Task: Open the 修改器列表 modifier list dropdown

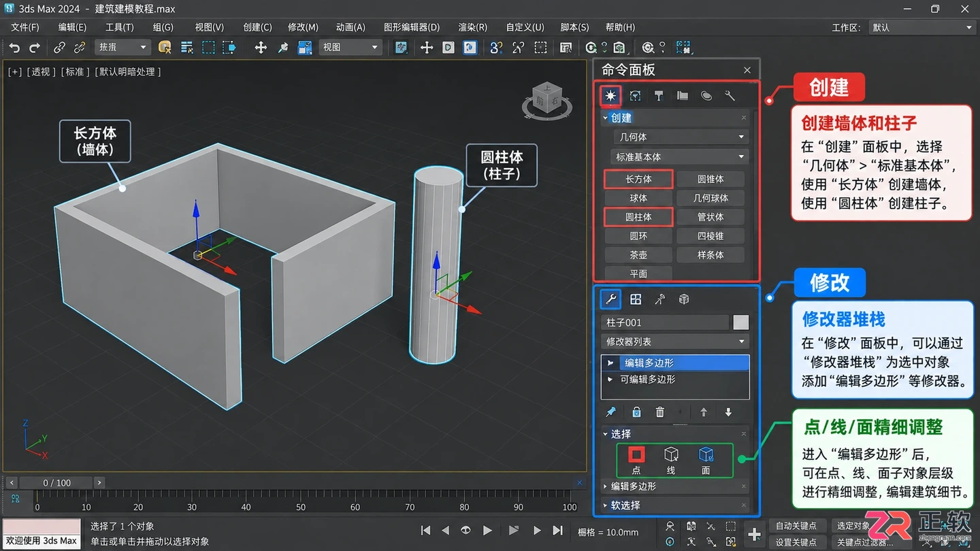Action: (676, 341)
